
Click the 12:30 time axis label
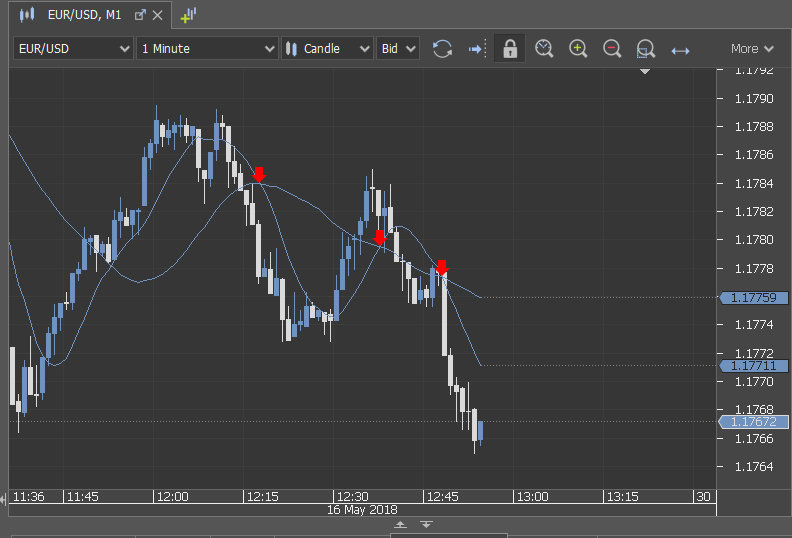point(353,497)
